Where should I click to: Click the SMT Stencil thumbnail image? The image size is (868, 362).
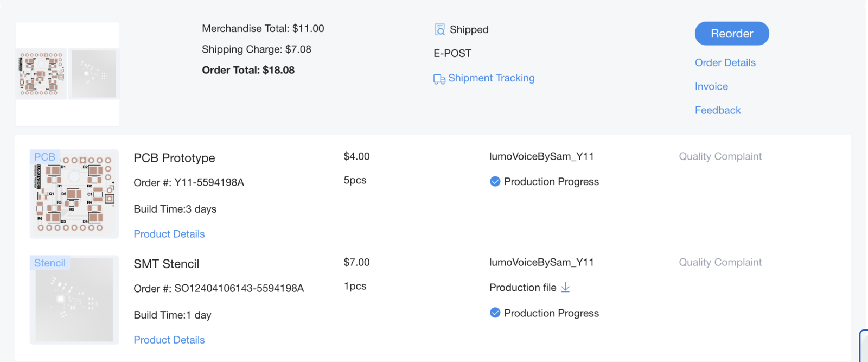pos(74,300)
